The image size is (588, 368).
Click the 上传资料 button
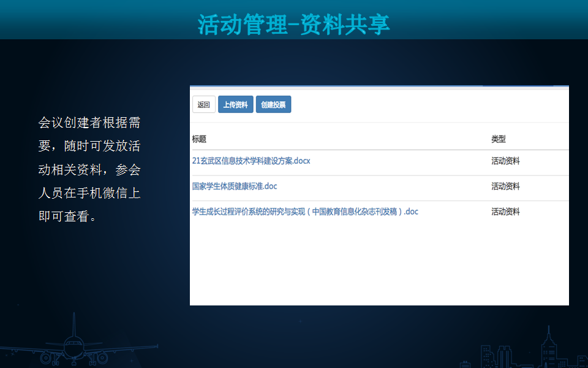click(235, 104)
